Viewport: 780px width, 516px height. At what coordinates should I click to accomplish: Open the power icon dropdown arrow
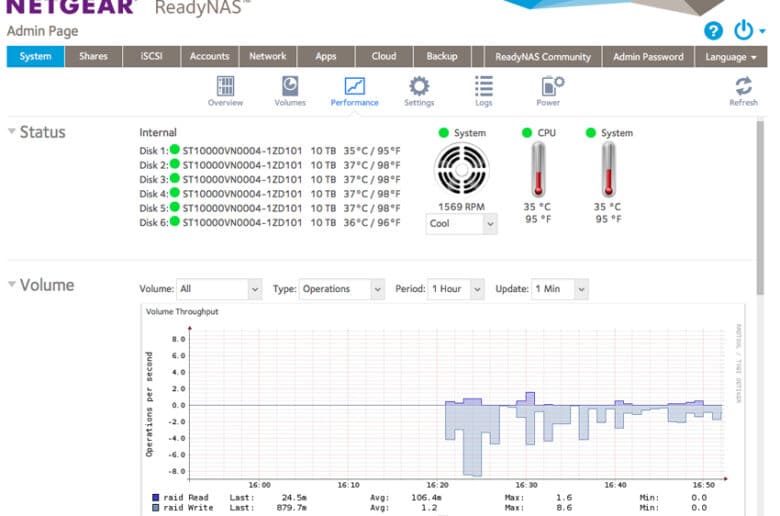(x=762, y=31)
